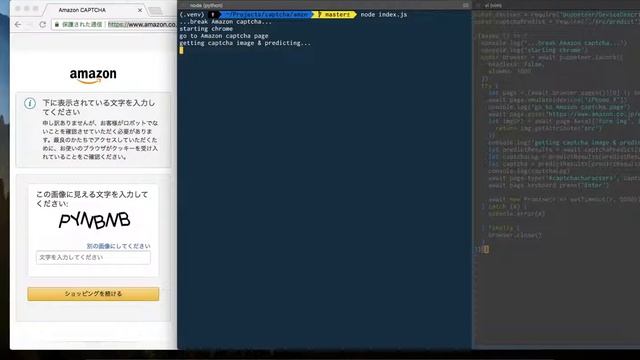Focus the captcha text input field
Screen dimensions: 640x360
click(93, 258)
